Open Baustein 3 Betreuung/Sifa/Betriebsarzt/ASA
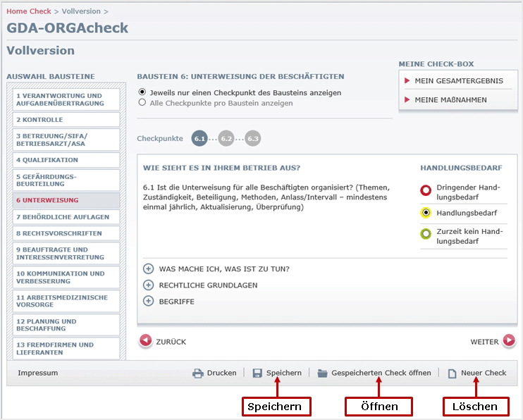The image size is (523, 420). 66,140
